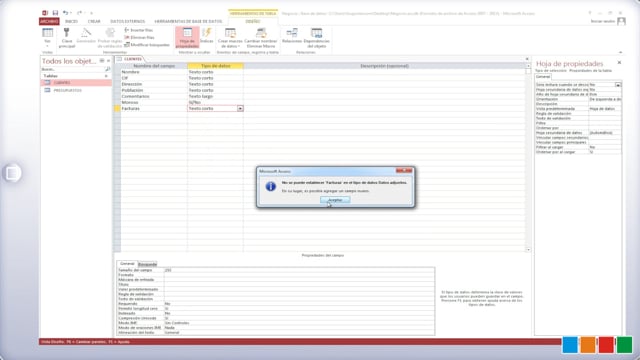Click the Nombre del campo column header
The height and width of the screenshot is (360, 640).
pyautogui.click(x=154, y=66)
